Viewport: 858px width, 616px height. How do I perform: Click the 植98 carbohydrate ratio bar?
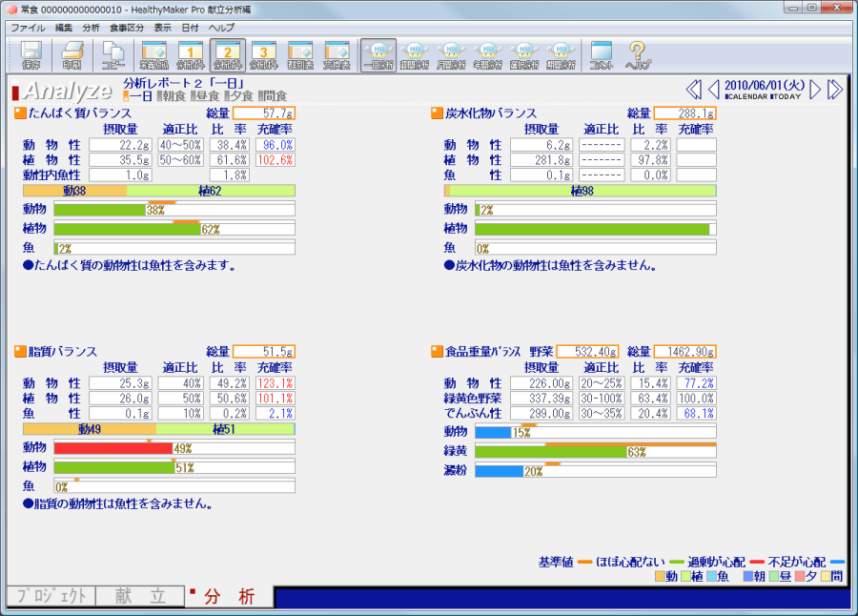click(580, 191)
